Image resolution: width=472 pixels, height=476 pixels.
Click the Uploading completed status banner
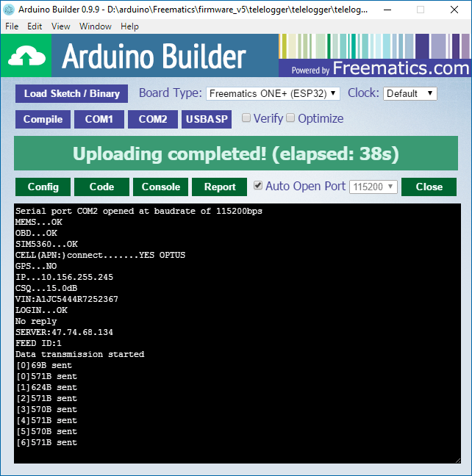pyautogui.click(x=236, y=154)
